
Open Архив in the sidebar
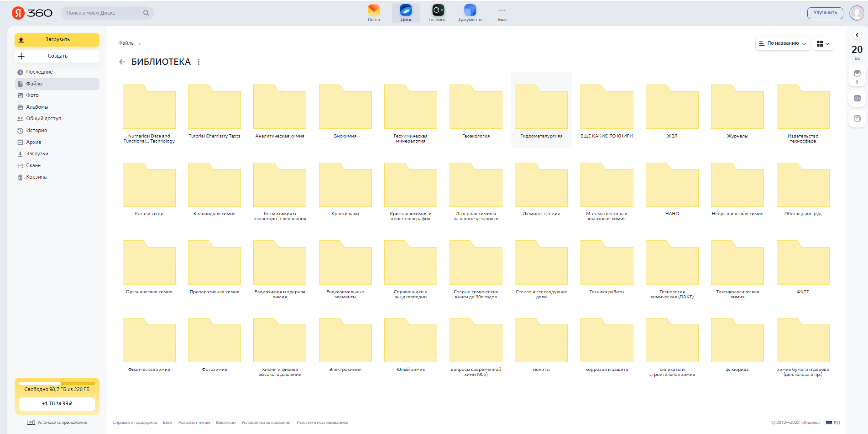pyautogui.click(x=57, y=142)
